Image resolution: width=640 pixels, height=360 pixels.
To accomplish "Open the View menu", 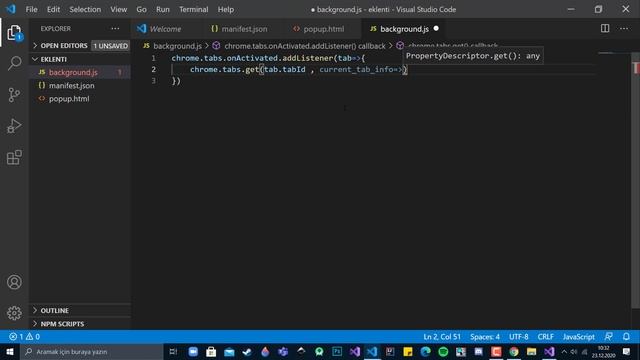I will pyautogui.click(x=118, y=9).
